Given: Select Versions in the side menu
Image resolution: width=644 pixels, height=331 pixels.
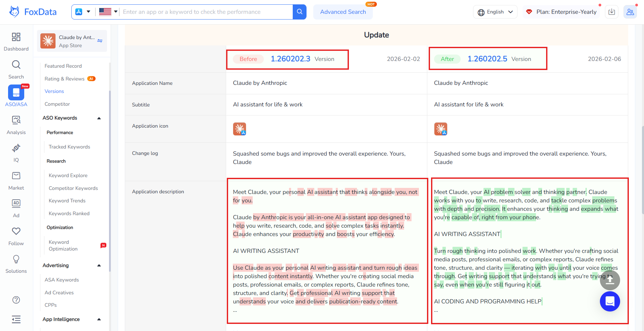Looking at the screenshot, I should click(54, 91).
